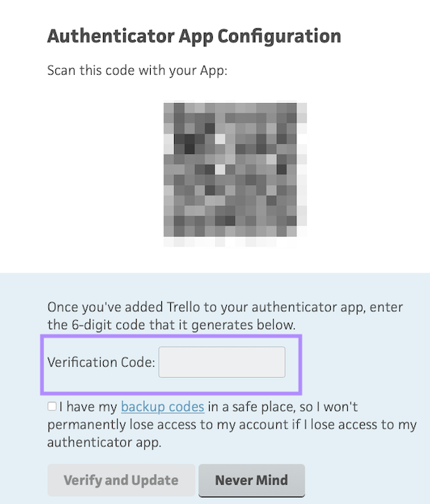Click the Authenticator App Configuration heading
The height and width of the screenshot is (504, 430).
click(194, 36)
